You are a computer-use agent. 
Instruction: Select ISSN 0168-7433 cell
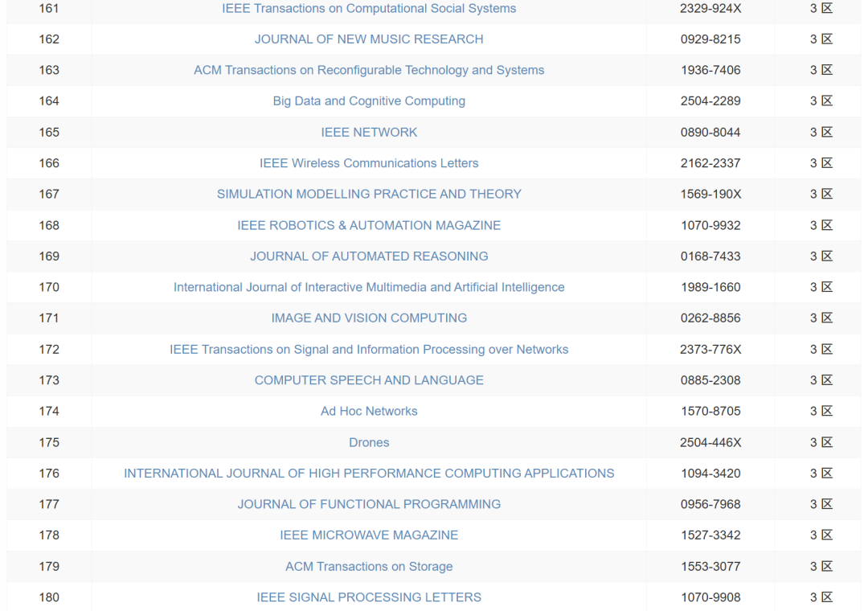coord(710,256)
